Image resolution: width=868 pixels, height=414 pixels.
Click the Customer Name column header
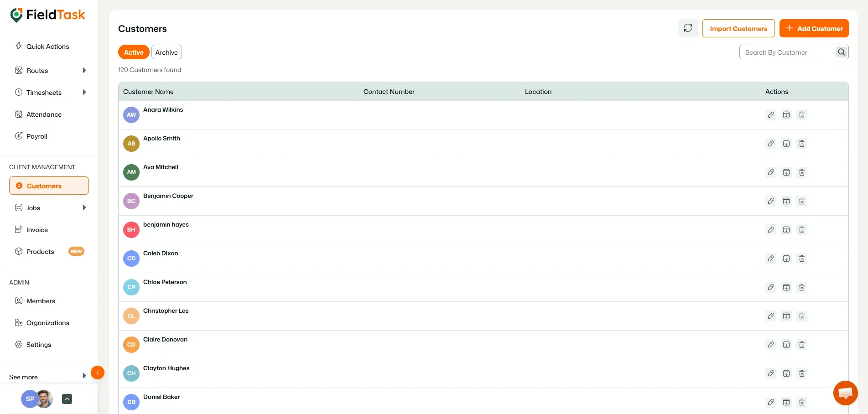click(148, 92)
